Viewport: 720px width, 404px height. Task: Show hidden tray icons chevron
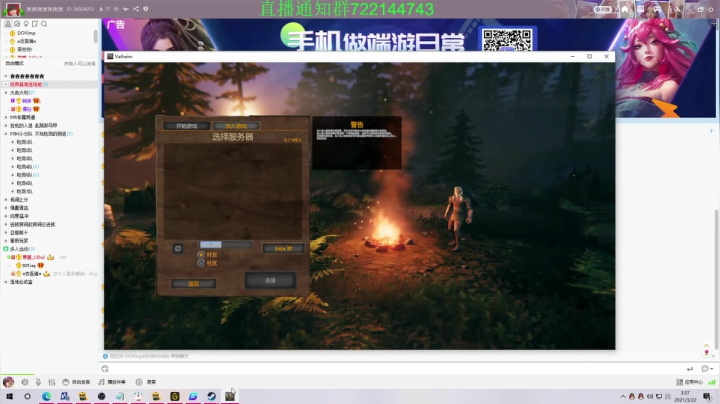coord(623,396)
